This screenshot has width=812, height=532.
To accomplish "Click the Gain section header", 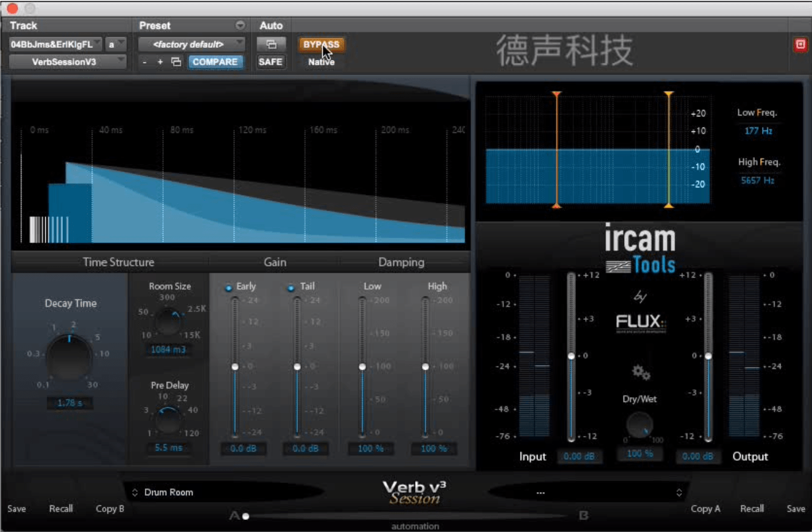I will tap(275, 262).
